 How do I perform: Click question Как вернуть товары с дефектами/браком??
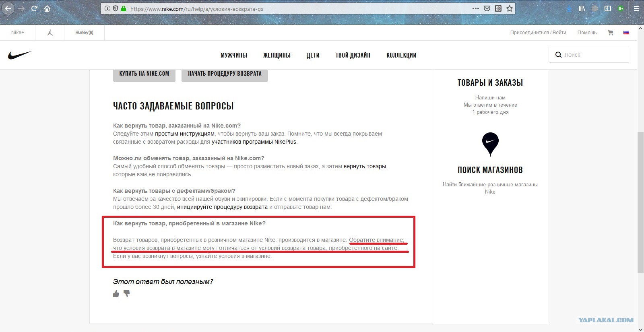tap(174, 191)
